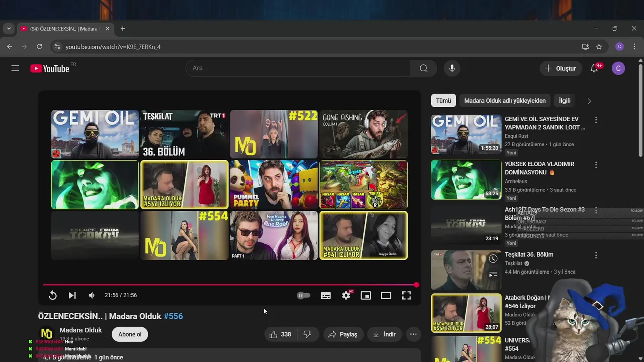This screenshot has height=362, width=644.
Task: Open end-screen Gone Fishing suggestion
Action: [x=364, y=134]
